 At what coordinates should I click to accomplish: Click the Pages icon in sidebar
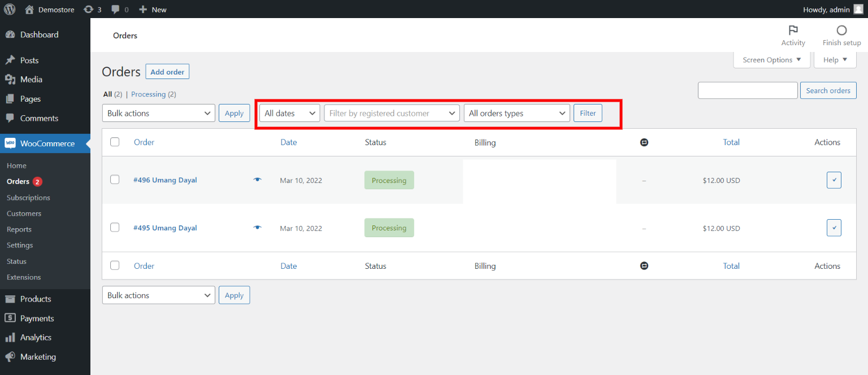point(10,99)
